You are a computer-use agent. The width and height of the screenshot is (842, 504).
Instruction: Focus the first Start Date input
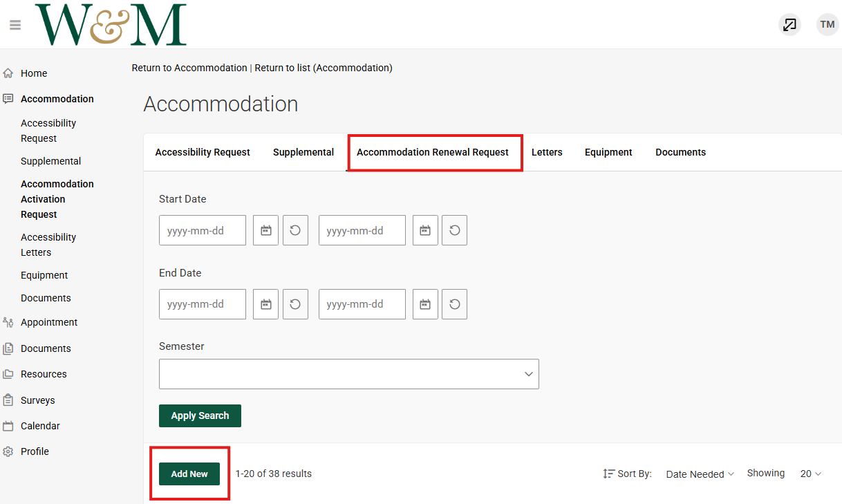coord(203,230)
